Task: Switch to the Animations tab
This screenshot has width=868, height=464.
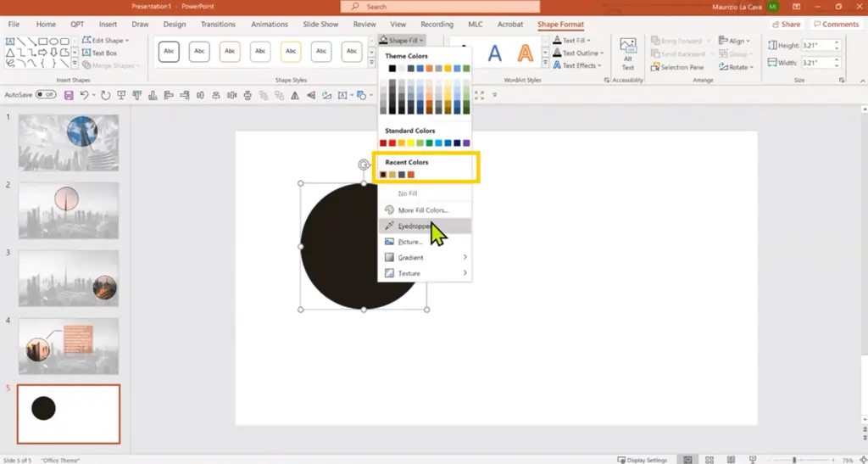Action: point(270,25)
